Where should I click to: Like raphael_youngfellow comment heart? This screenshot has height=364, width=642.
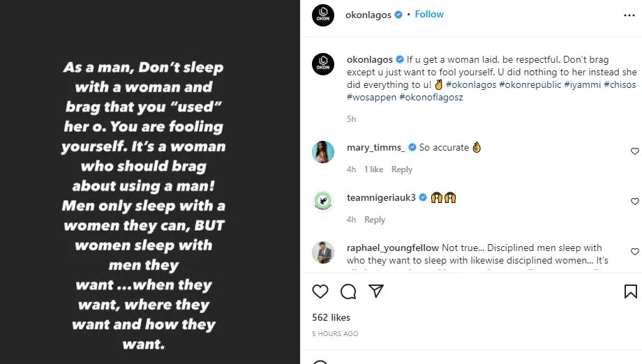pos(634,252)
